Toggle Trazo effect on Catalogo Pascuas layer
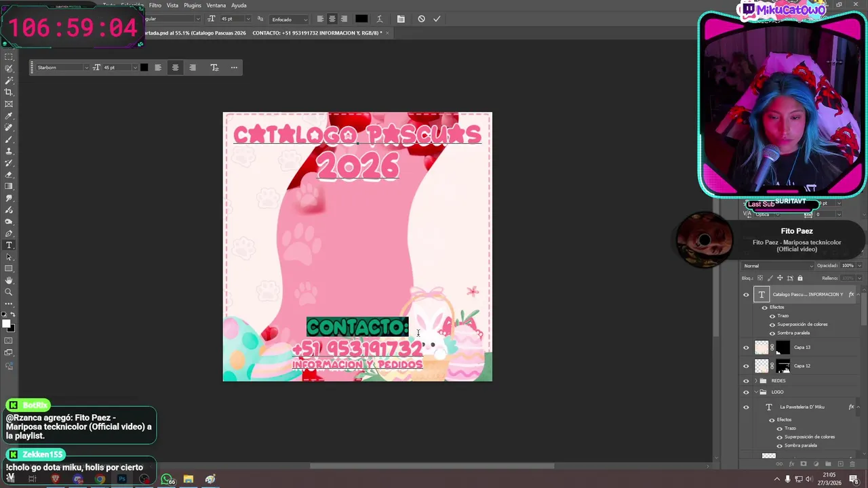The height and width of the screenshot is (488, 868). [772, 316]
